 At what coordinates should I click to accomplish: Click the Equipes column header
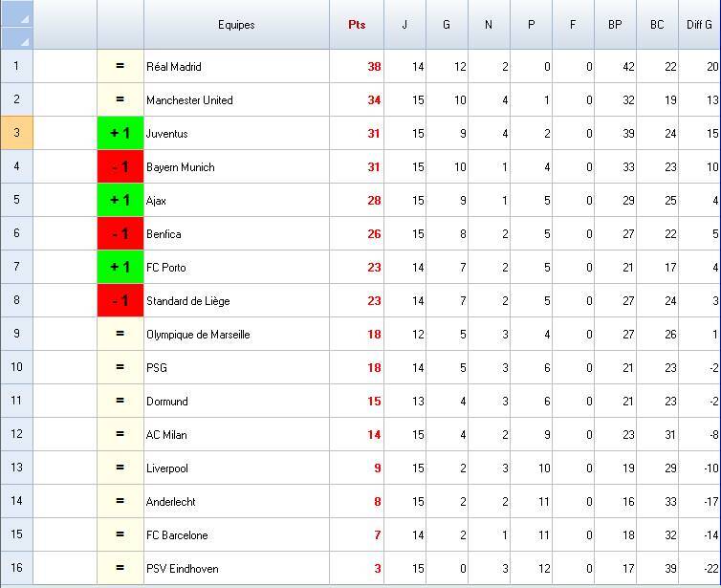(236, 25)
